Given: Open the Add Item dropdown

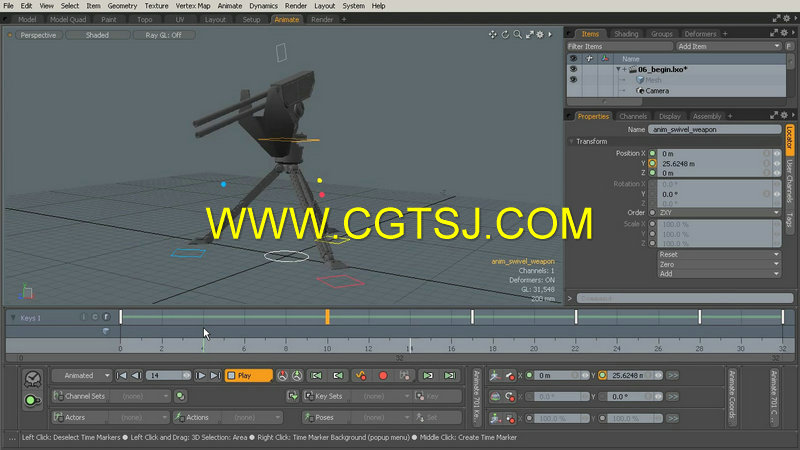Looking at the screenshot, I should point(729,46).
